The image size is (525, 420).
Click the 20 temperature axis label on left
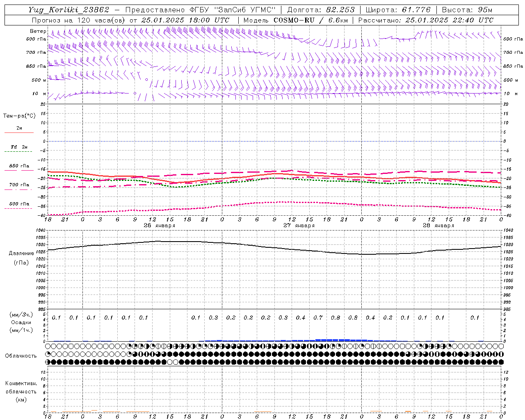pyautogui.click(x=43, y=104)
